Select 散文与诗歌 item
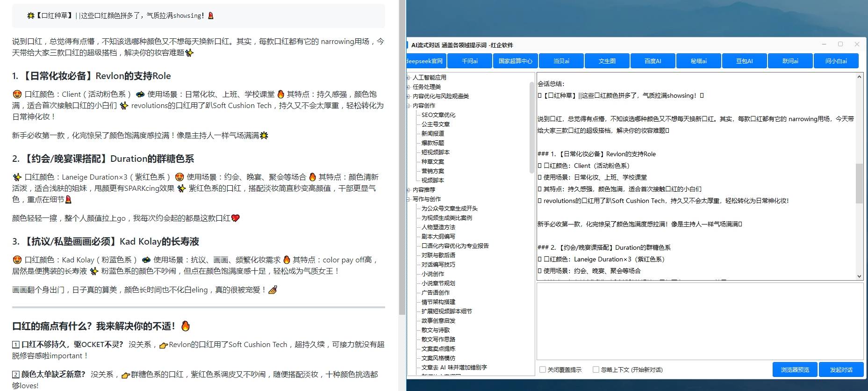Viewport: 868px width, 391px height. coord(436,330)
